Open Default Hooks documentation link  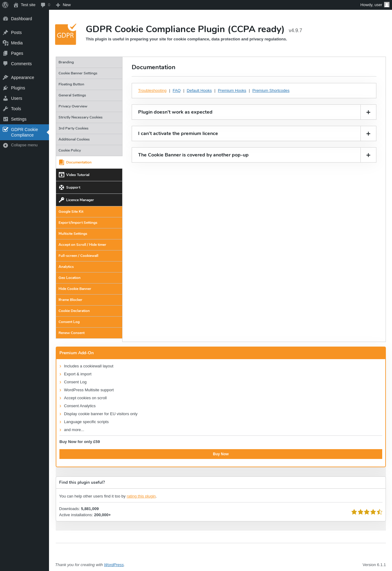point(199,91)
